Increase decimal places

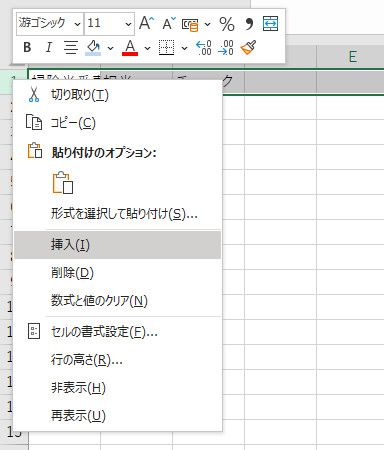point(203,48)
